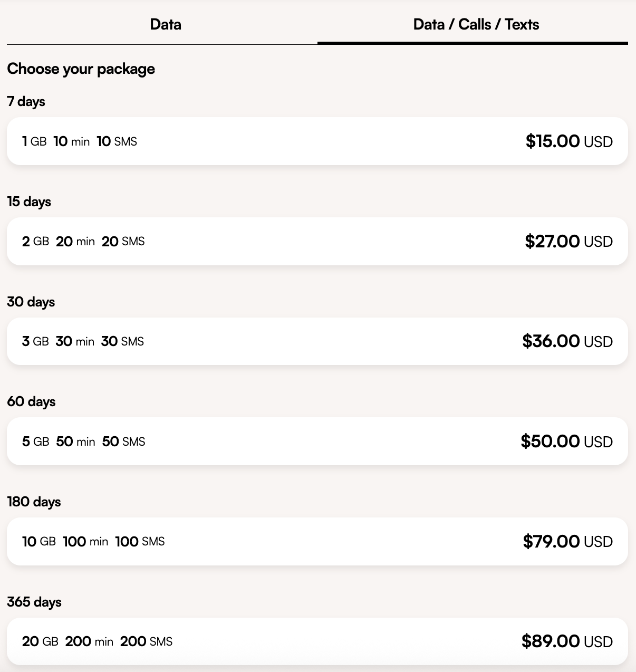Select the 180 days 10 GB package
The height and width of the screenshot is (672, 636).
[316, 541]
